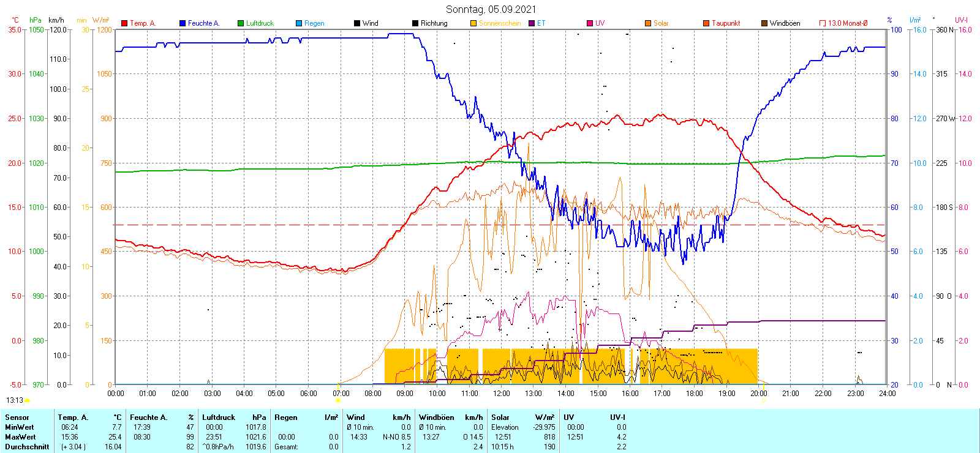The height and width of the screenshot is (453, 980).
Task: Select the yellow Sonnenschein legend square
Action: click(x=473, y=23)
